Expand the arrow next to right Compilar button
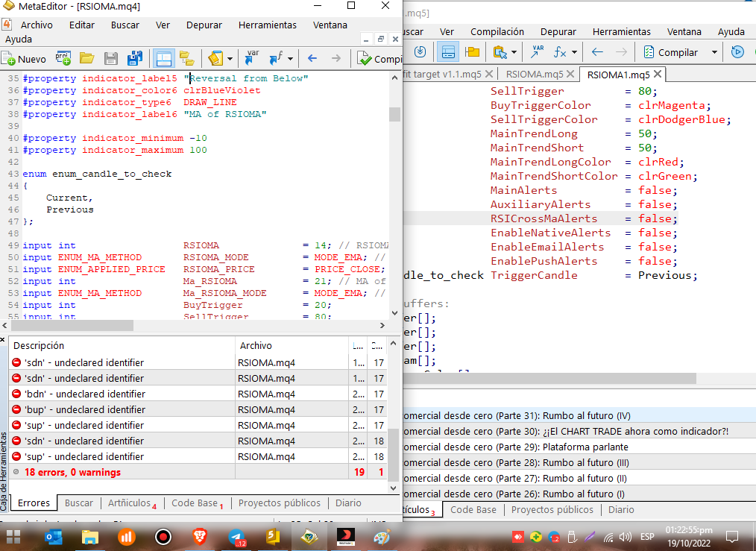 714,52
